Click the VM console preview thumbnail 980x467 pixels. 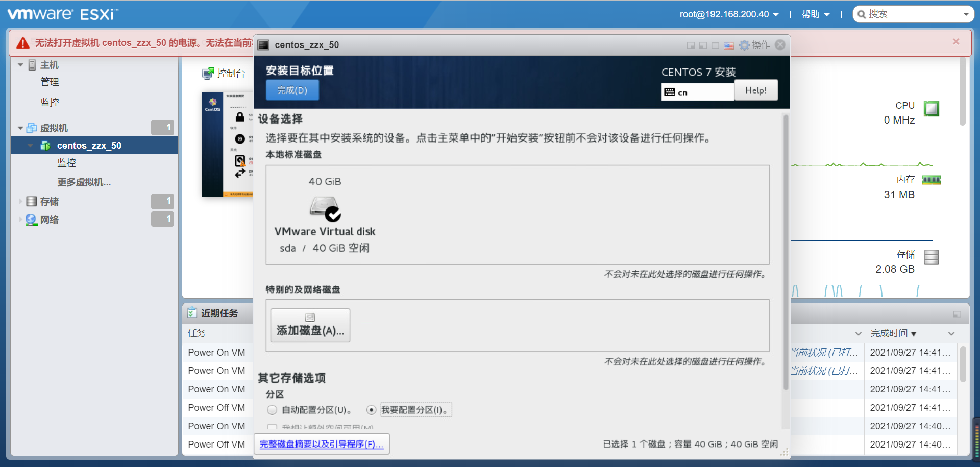click(228, 145)
